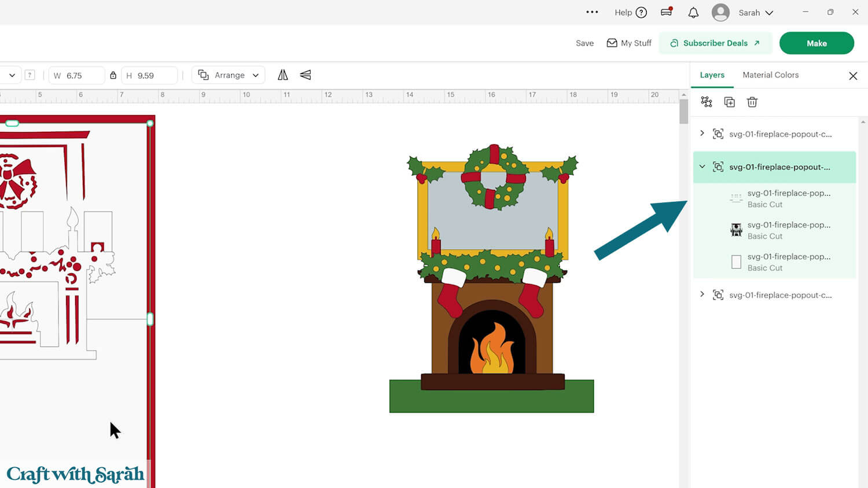Click the Group layers icon
The height and width of the screenshot is (488, 868).
coord(706,102)
